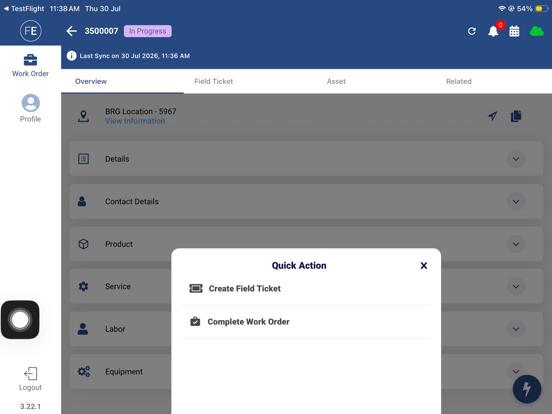Tap the Create Field Ticket icon
The height and width of the screenshot is (414, 552).
pyautogui.click(x=196, y=289)
